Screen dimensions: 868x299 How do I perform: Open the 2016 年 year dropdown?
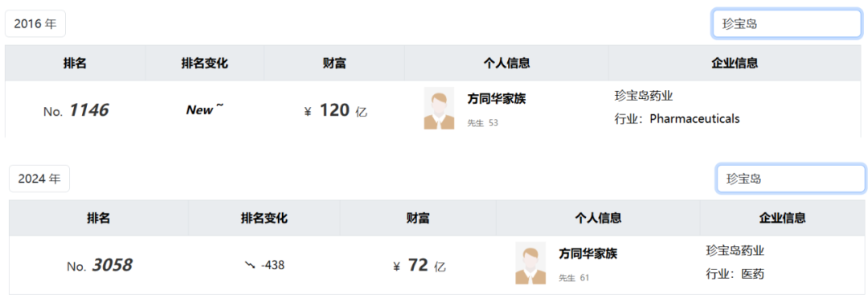click(x=35, y=24)
